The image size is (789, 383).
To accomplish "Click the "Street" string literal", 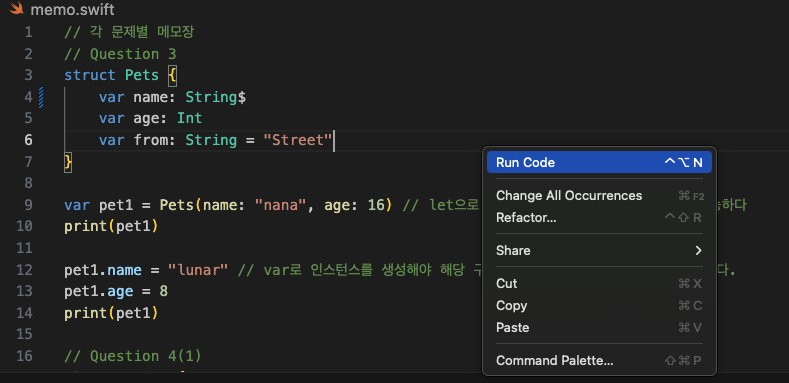I will coord(298,140).
